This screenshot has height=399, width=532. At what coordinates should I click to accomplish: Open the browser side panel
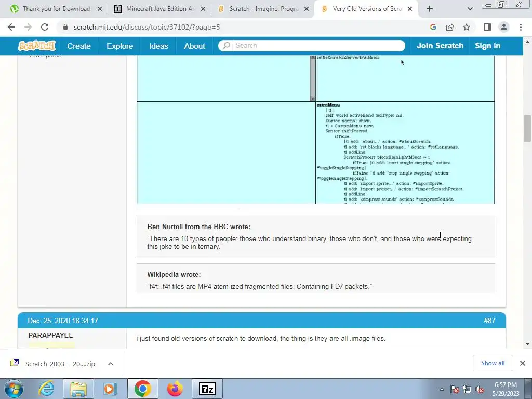(x=487, y=27)
